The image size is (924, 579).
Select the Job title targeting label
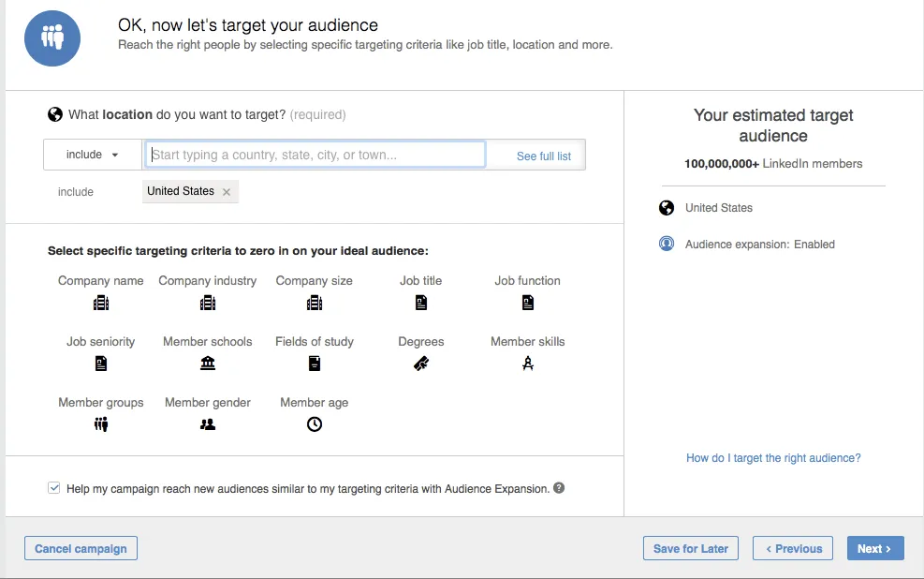click(420, 281)
